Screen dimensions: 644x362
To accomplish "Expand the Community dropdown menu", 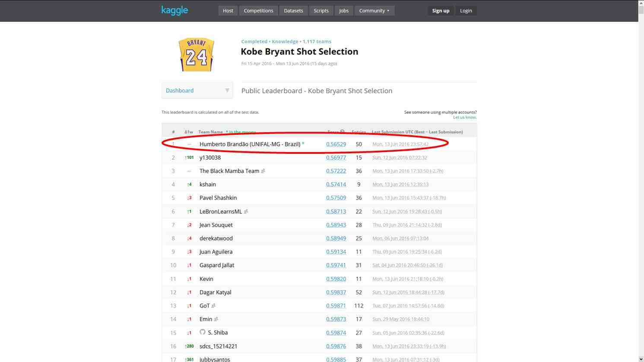I will pyautogui.click(x=374, y=11).
